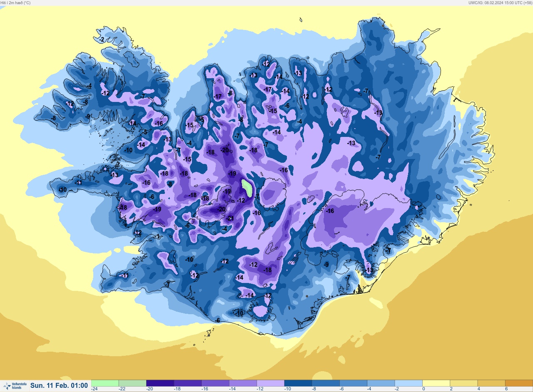This screenshot has width=533, height=392.
Task: Pick the pale yellow legend swatch starting at 0
Action: 436,383
